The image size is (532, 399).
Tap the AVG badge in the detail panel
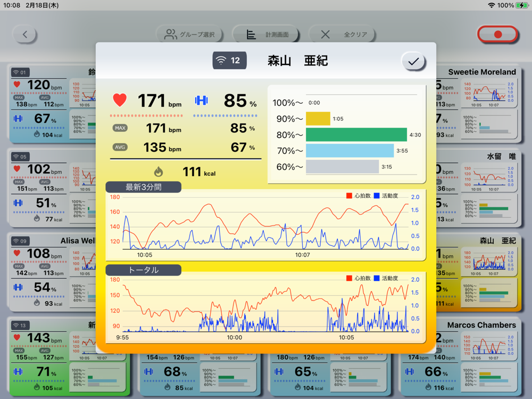[120, 147]
